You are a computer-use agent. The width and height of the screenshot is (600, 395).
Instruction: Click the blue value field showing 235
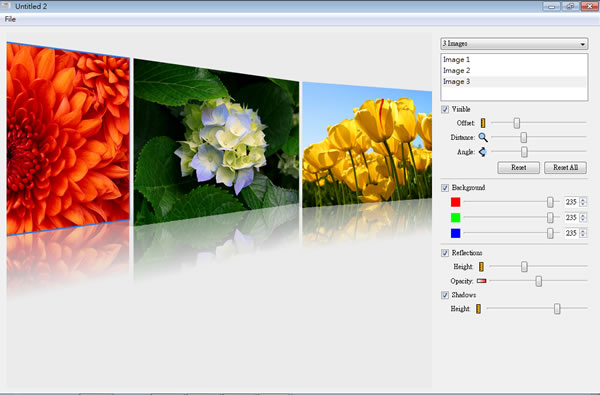pos(572,233)
